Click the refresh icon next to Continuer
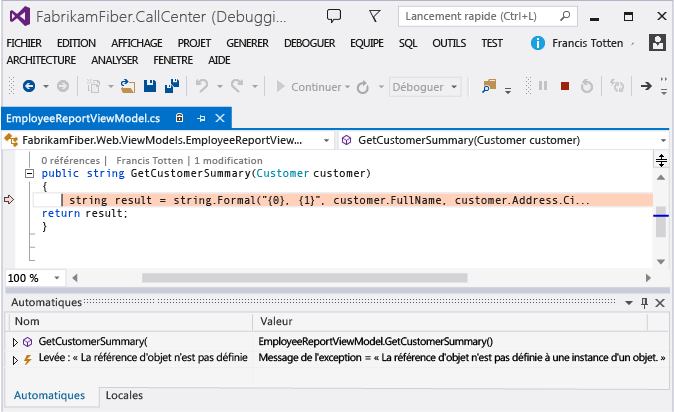This screenshot has height=412, width=674. pyautogui.click(x=363, y=87)
